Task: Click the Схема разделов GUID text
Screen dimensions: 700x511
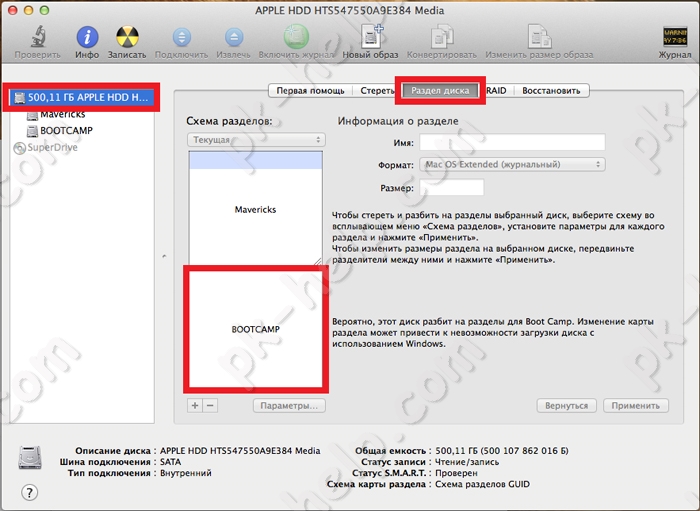Action: click(x=483, y=484)
